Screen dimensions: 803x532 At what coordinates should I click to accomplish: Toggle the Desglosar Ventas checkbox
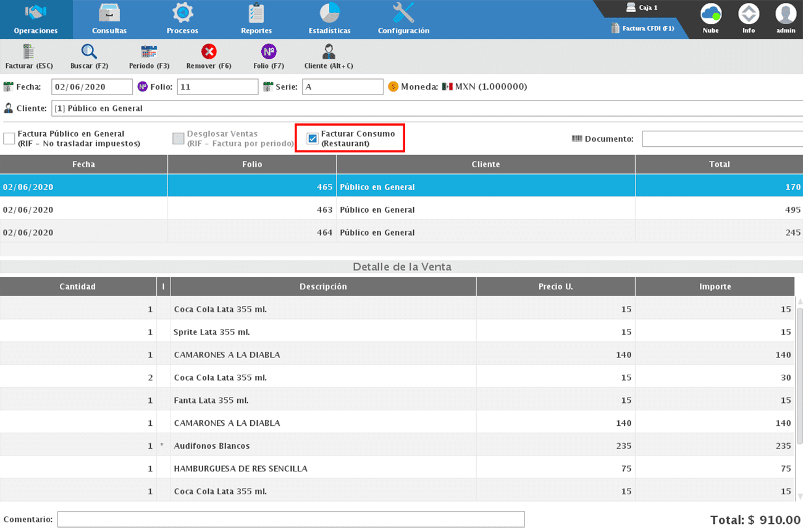178,138
